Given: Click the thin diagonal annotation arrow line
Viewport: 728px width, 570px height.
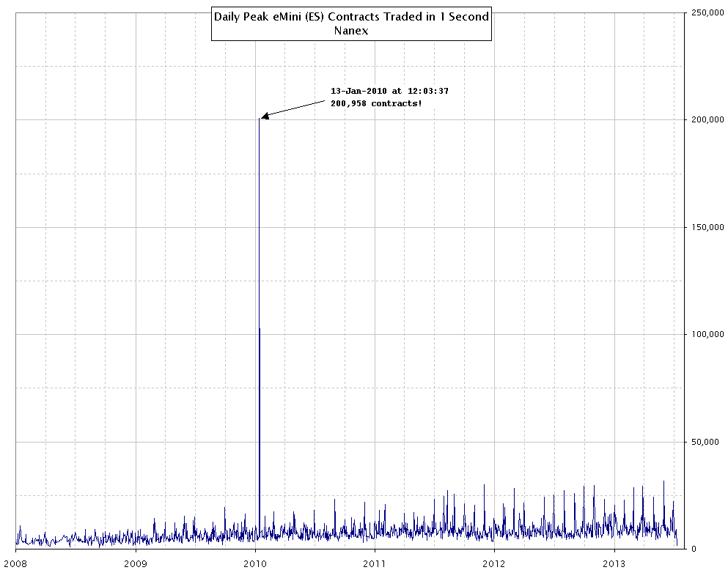Looking at the screenshot, I should (x=297, y=107).
